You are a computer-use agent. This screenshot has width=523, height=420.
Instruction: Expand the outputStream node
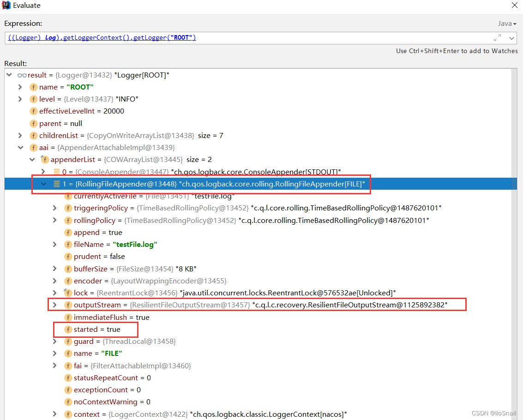click(x=55, y=305)
